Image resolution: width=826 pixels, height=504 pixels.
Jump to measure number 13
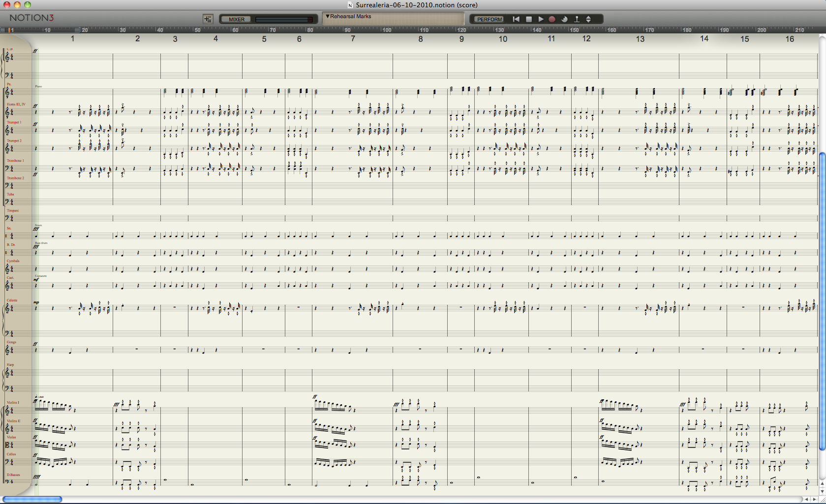640,39
